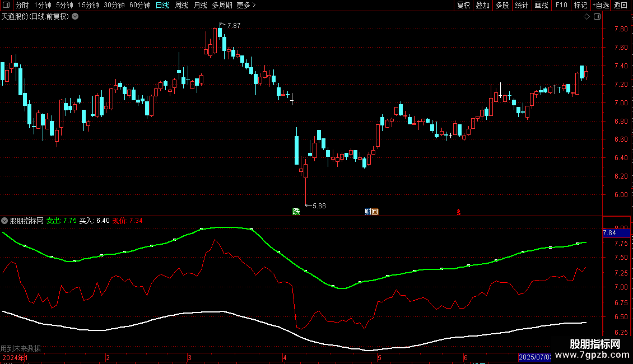Click month 4 marker on time axis

(x=285, y=357)
